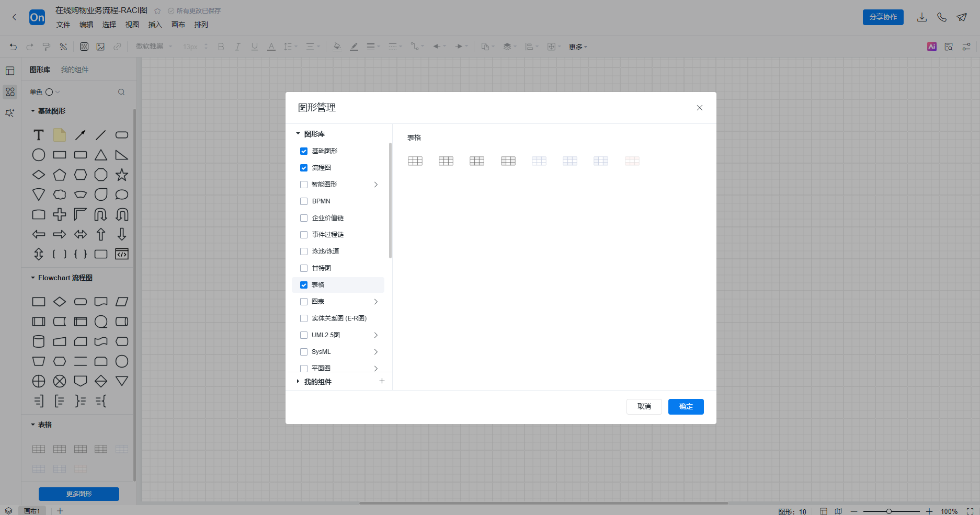Image resolution: width=980 pixels, height=515 pixels.
Task: Click the search icon in shape library
Action: click(121, 92)
